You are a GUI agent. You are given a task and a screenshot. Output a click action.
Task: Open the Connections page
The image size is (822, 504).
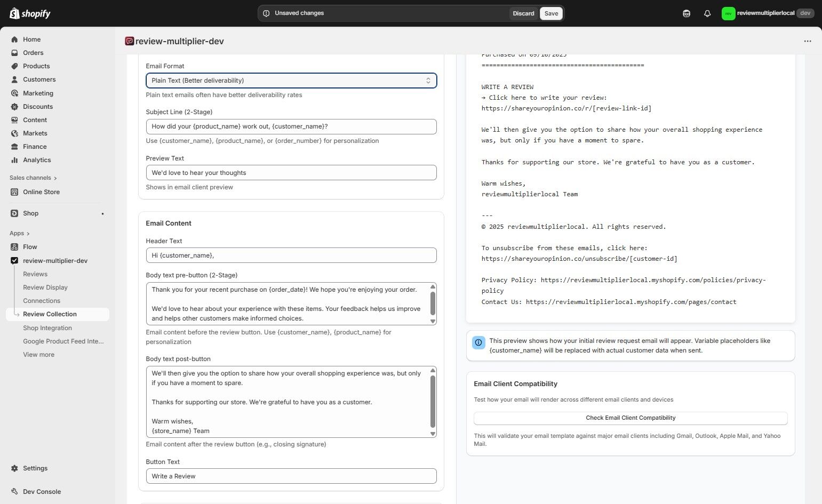(42, 300)
